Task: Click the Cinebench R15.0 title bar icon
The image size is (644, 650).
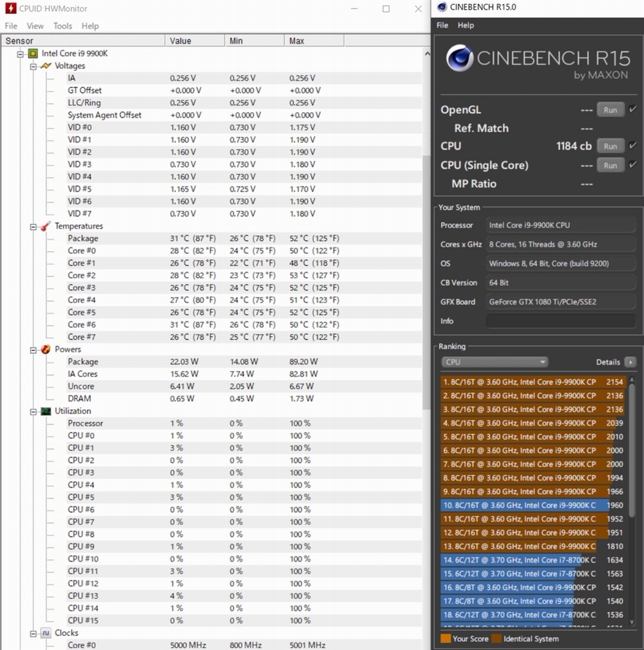Action: [442, 7]
